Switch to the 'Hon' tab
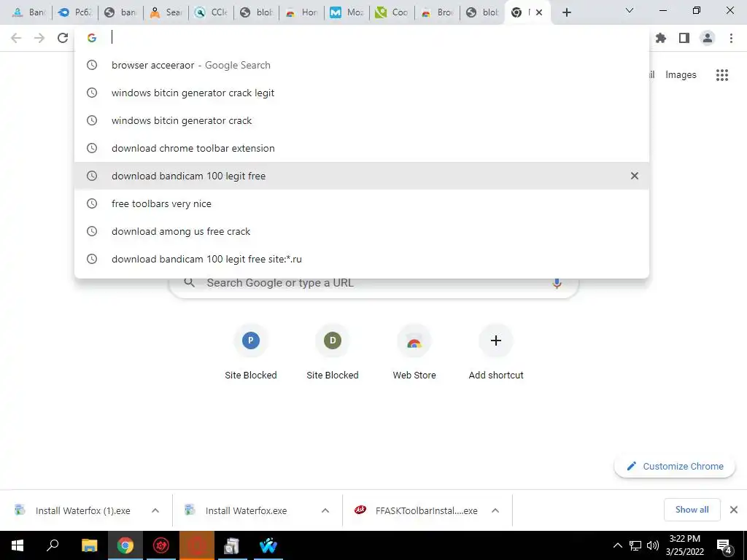The width and height of the screenshot is (747, 560). pyautogui.click(x=301, y=12)
